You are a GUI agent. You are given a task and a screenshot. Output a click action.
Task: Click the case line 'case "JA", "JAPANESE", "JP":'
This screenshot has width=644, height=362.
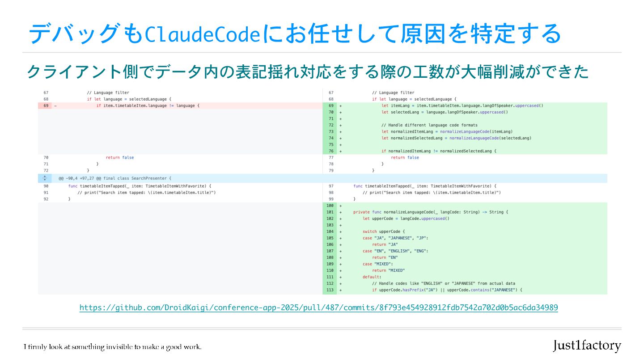[395, 238]
